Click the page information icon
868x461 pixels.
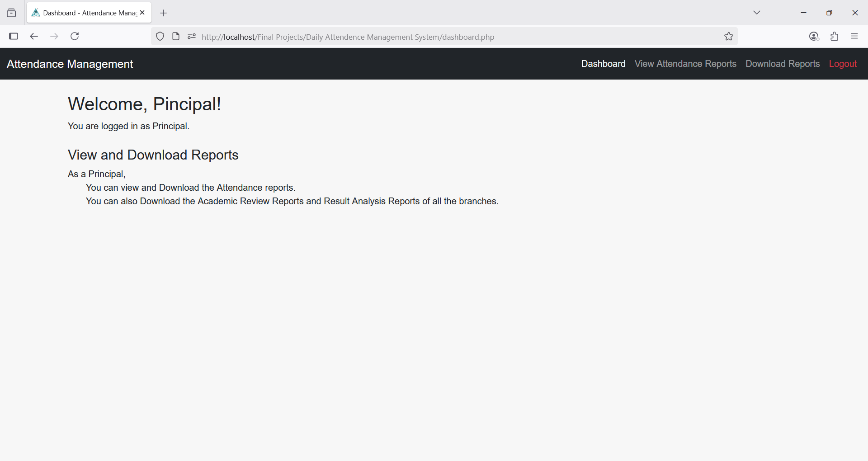(176, 37)
